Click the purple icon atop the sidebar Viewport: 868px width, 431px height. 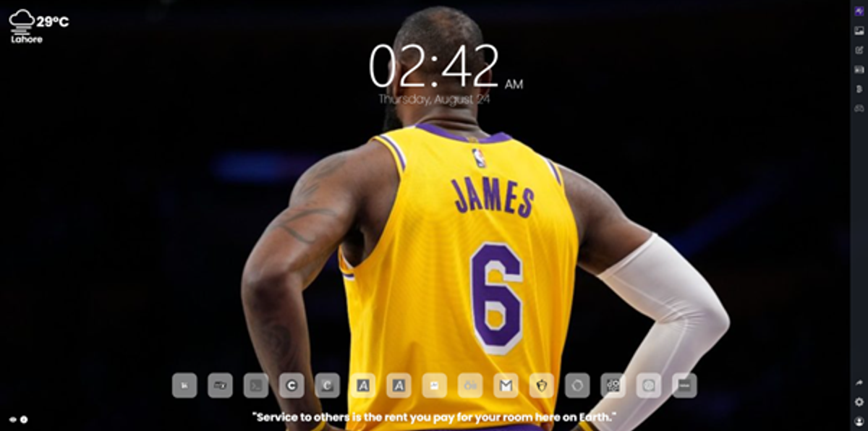(859, 11)
